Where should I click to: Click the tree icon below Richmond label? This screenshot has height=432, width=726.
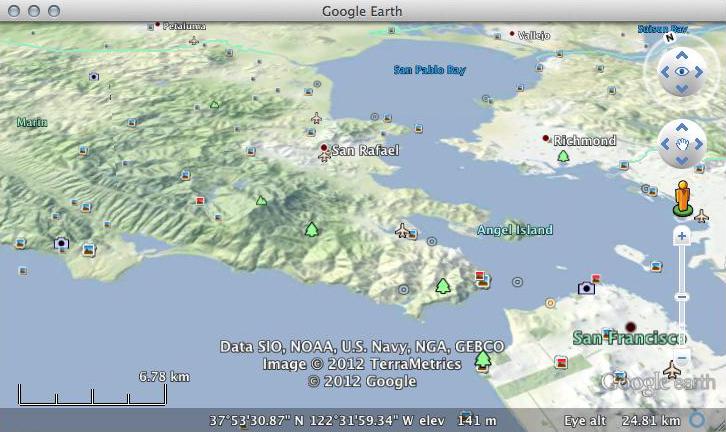point(563,156)
